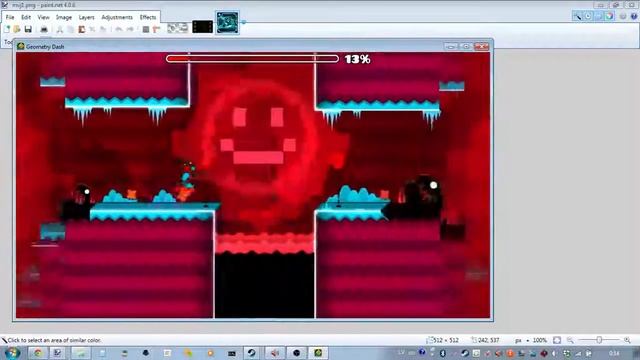Viewport: 640px width, 360px height.
Task: Click the Open file folder icon
Action: (17, 29)
